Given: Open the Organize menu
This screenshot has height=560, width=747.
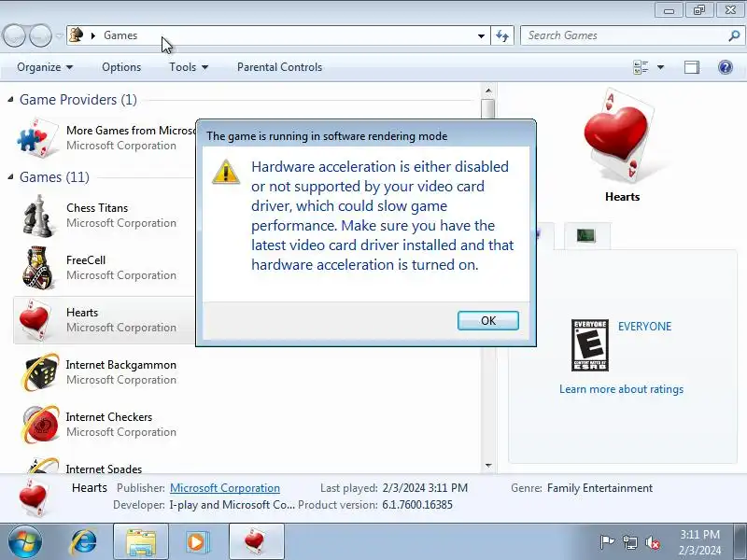Looking at the screenshot, I should tap(45, 67).
